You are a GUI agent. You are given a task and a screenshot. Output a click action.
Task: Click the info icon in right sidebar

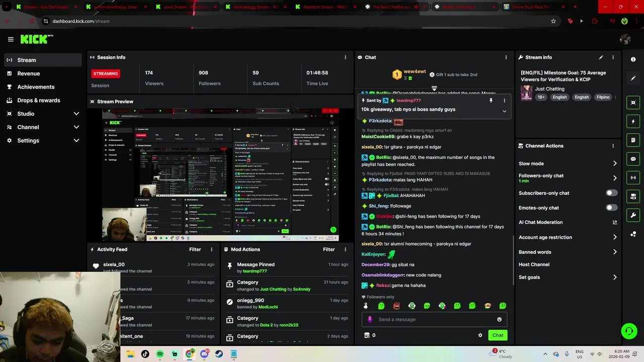633,59
